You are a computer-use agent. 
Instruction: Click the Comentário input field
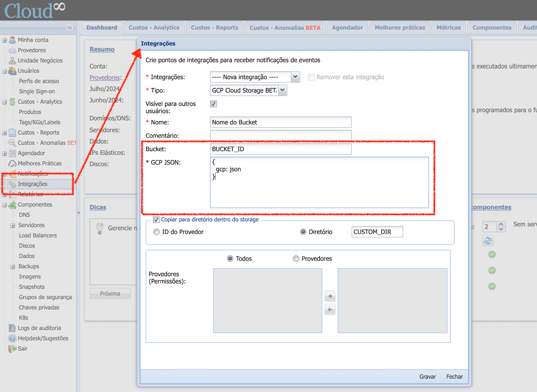click(281, 135)
